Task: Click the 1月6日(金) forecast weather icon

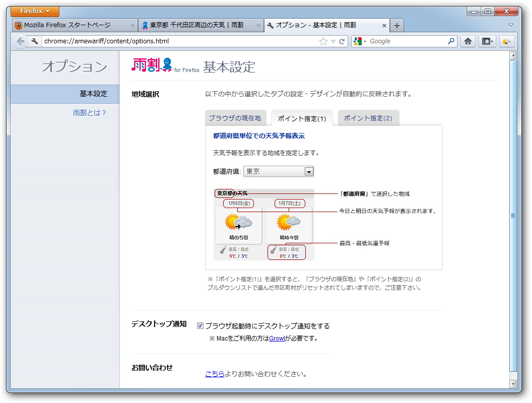Action: [238, 222]
